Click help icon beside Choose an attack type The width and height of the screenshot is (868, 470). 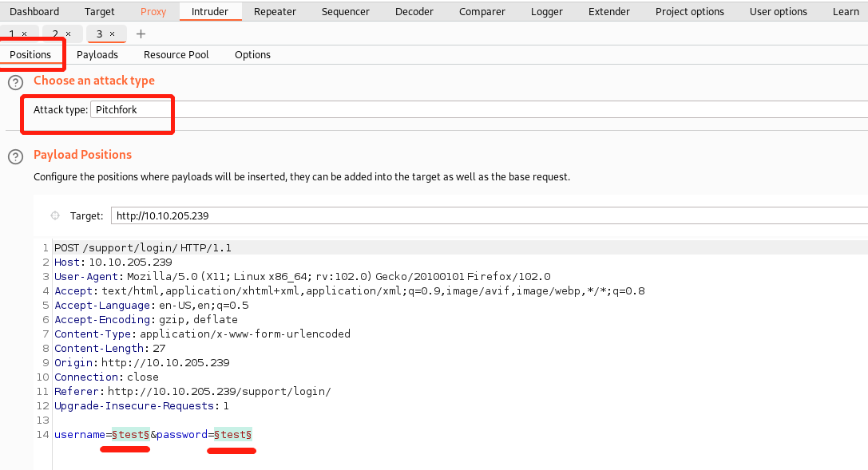(x=15, y=82)
